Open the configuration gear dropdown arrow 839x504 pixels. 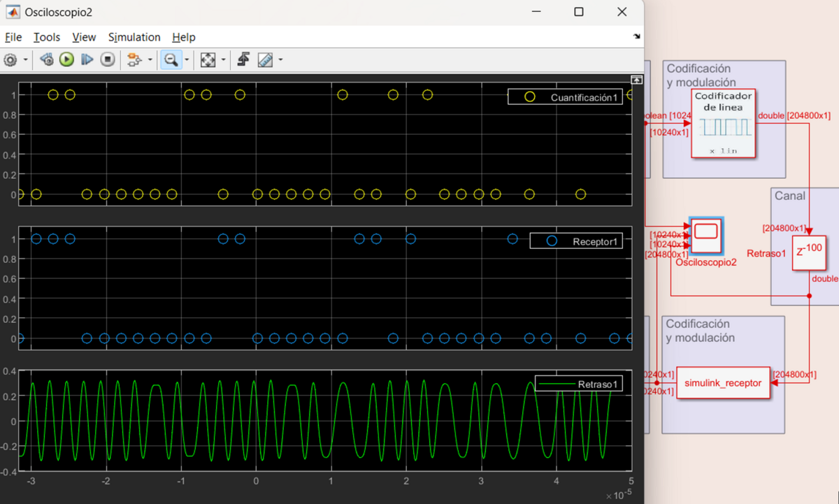click(x=26, y=60)
